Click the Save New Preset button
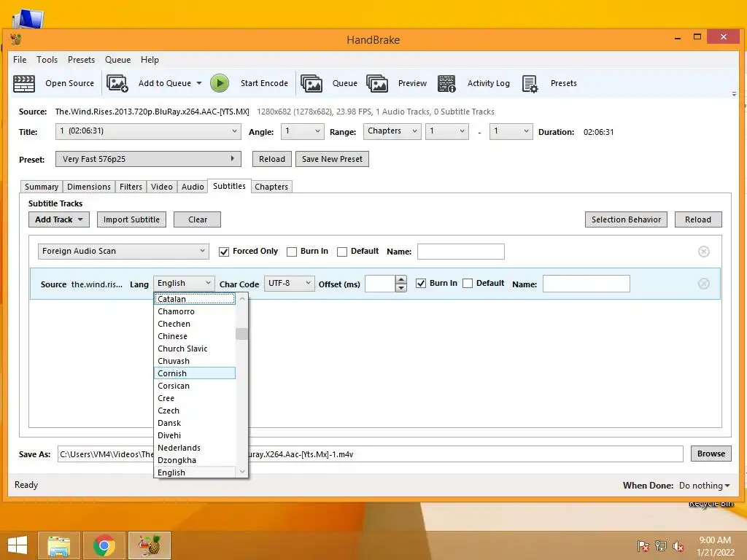747x560 pixels. pyautogui.click(x=332, y=159)
